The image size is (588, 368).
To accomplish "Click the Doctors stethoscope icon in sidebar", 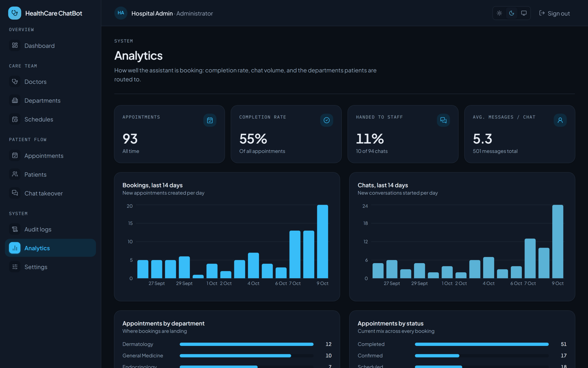I will [15, 81].
